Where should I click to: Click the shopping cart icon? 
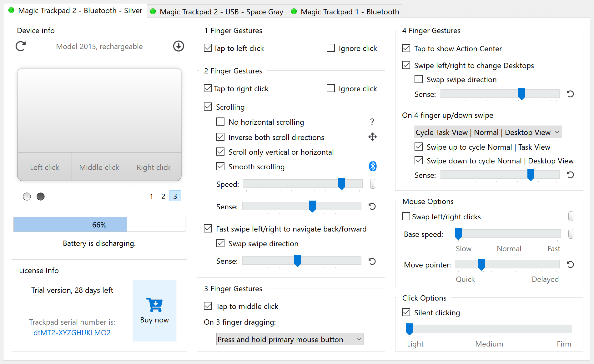[x=154, y=305]
